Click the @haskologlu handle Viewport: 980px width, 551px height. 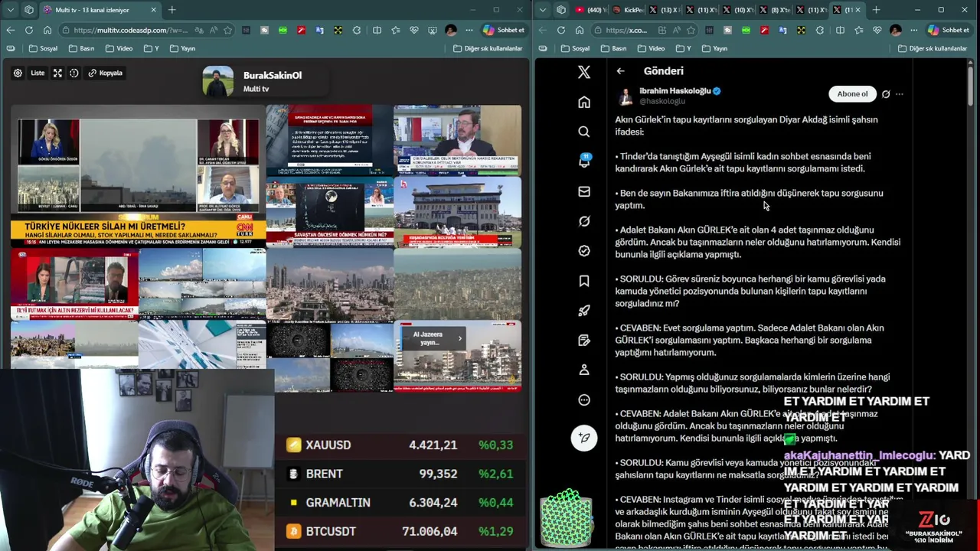tap(662, 101)
